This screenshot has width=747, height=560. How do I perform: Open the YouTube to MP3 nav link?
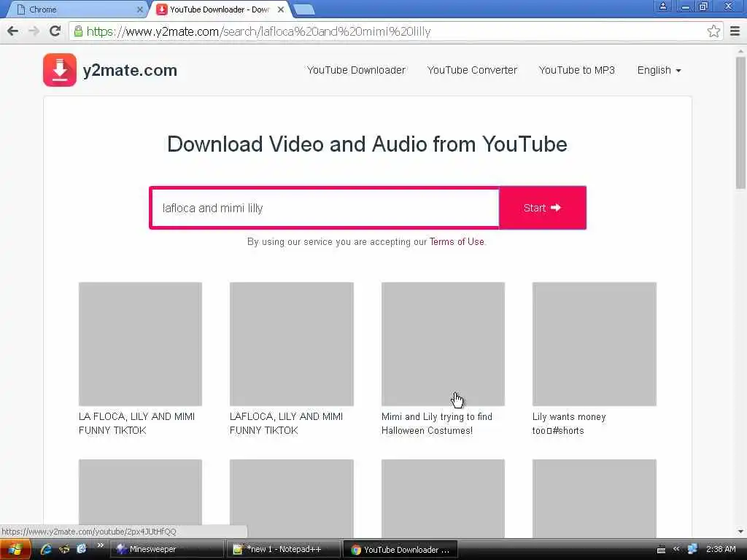[576, 70]
